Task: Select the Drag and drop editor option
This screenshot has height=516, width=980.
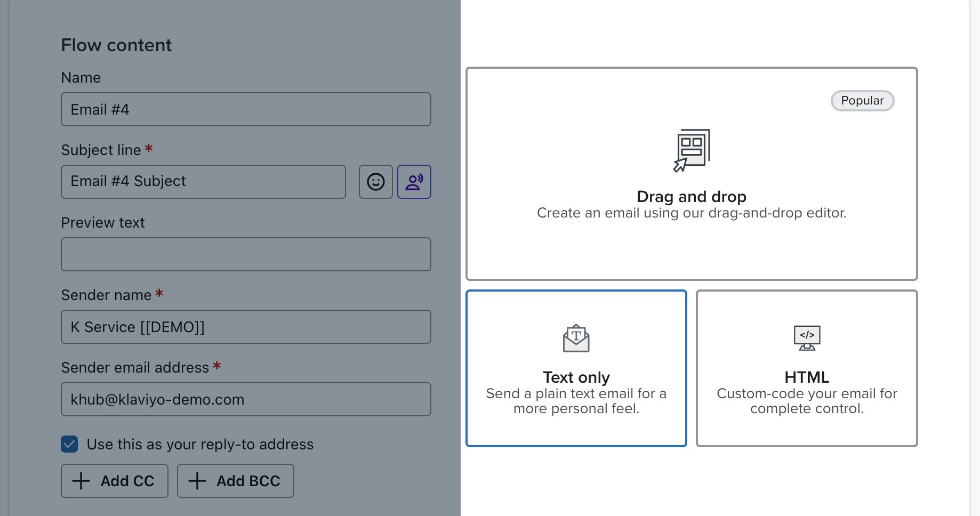Action: tap(692, 173)
